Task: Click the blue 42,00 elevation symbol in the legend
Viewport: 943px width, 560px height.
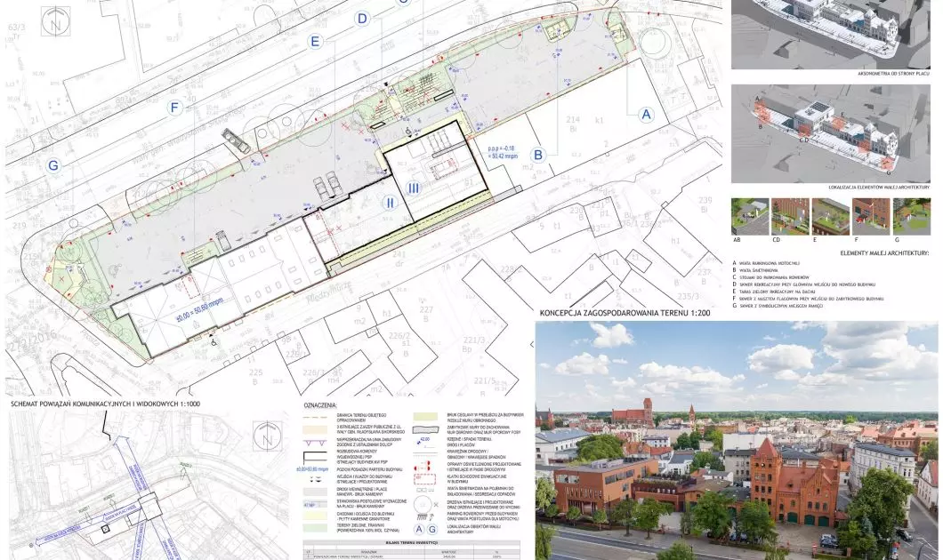Action: tap(423, 441)
